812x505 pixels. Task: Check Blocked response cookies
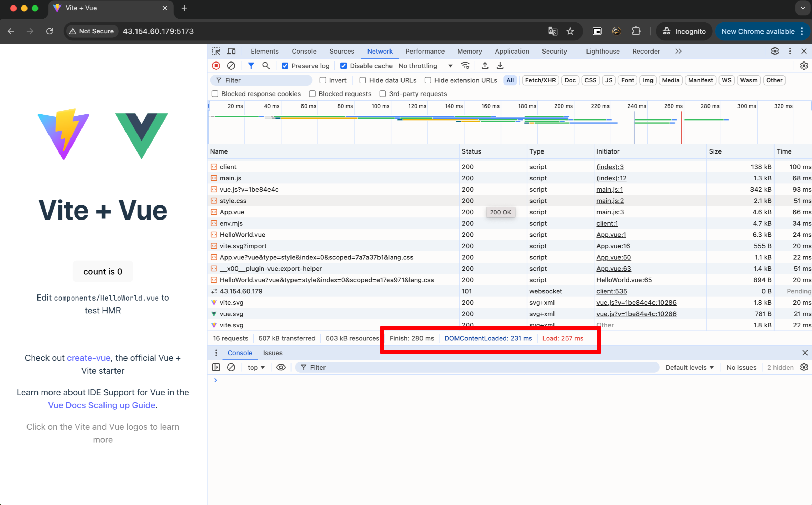click(x=215, y=94)
